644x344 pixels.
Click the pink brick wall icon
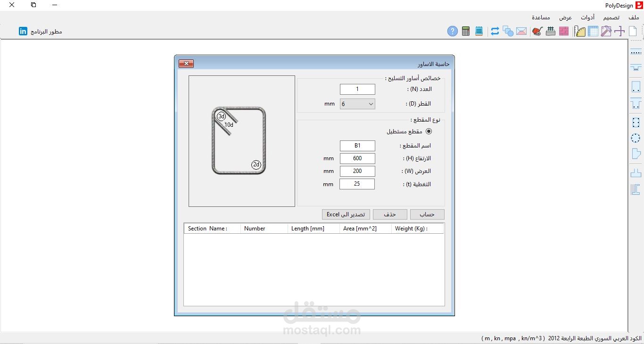(564, 32)
